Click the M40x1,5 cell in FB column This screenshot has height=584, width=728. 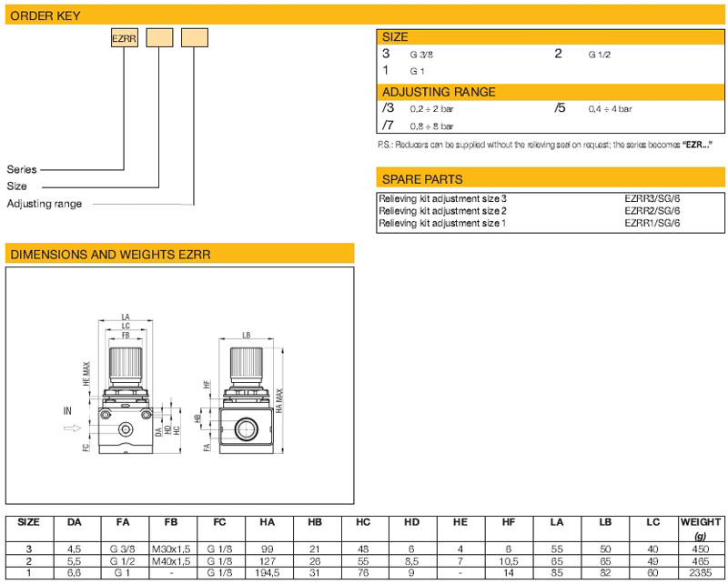[x=171, y=559]
